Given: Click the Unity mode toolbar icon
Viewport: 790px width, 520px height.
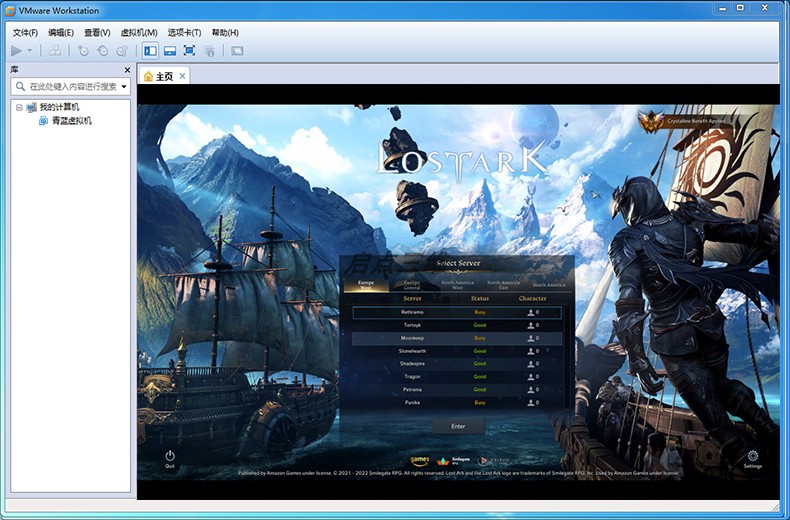Looking at the screenshot, I should point(209,50).
